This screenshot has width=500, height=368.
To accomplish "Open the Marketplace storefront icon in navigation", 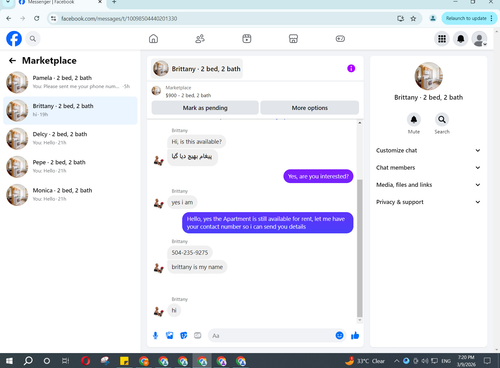I will point(293,39).
